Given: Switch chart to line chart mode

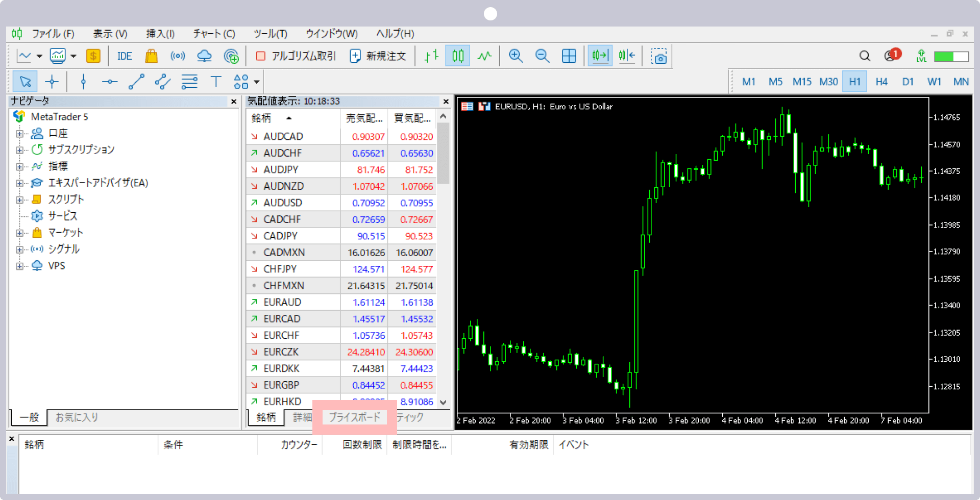Looking at the screenshot, I should [484, 56].
